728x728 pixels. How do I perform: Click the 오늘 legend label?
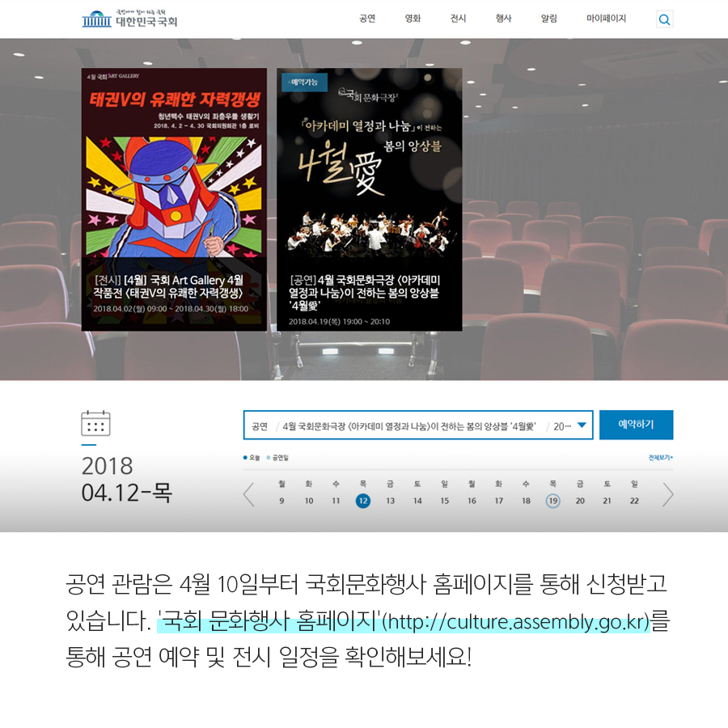[255, 457]
